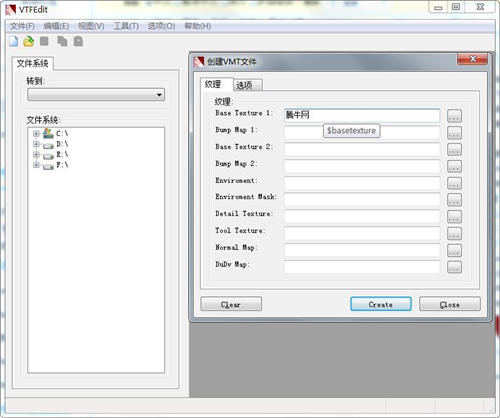Browse for DuDv Map file
The height and width of the screenshot is (418, 500).
click(454, 267)
